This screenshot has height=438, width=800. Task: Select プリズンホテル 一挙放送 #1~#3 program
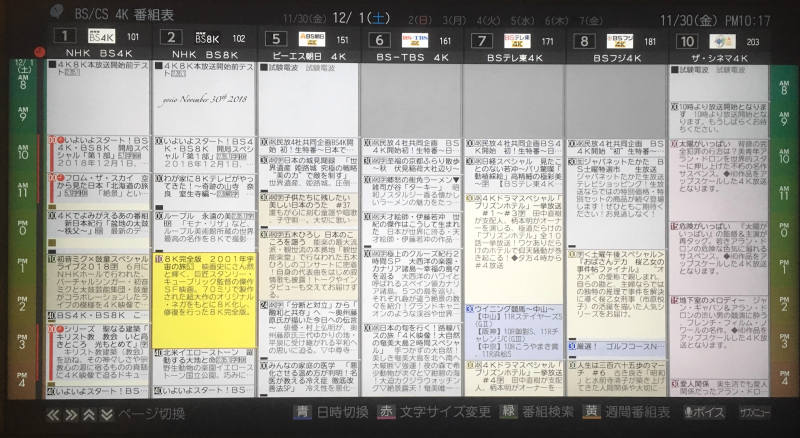coord(514,249)
